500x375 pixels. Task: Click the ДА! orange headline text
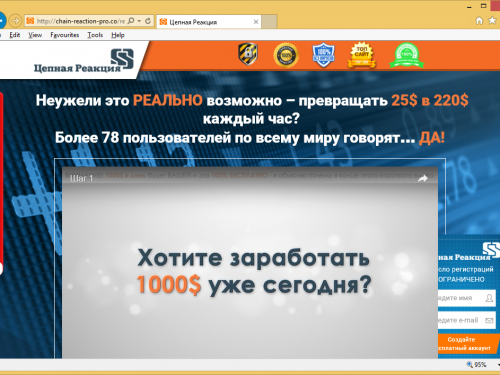(x=432, y=137)
